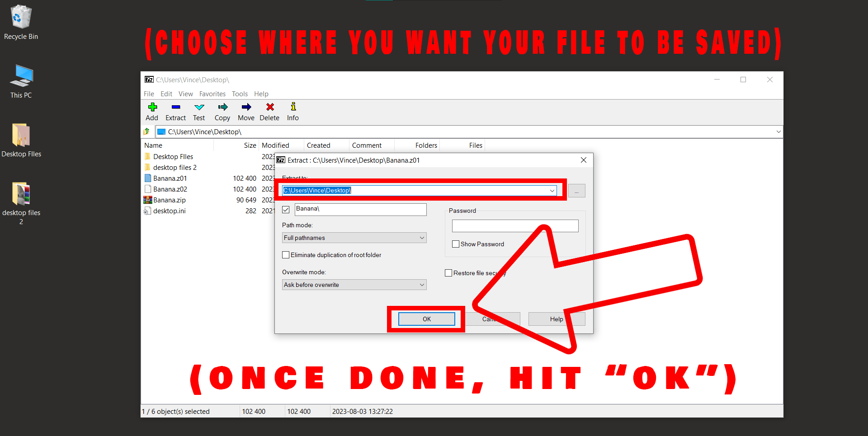Enable Restore file security option
This screenshot has width=868, height=436.
[448, 272]
